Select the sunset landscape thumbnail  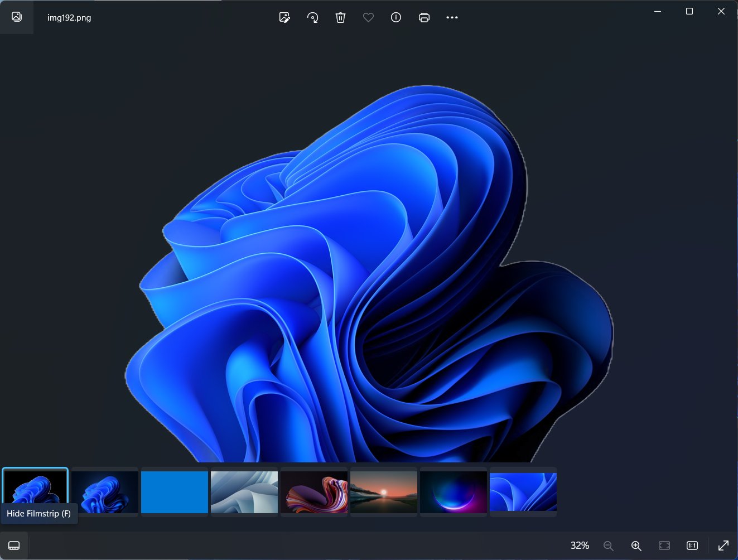click(384, 492)
